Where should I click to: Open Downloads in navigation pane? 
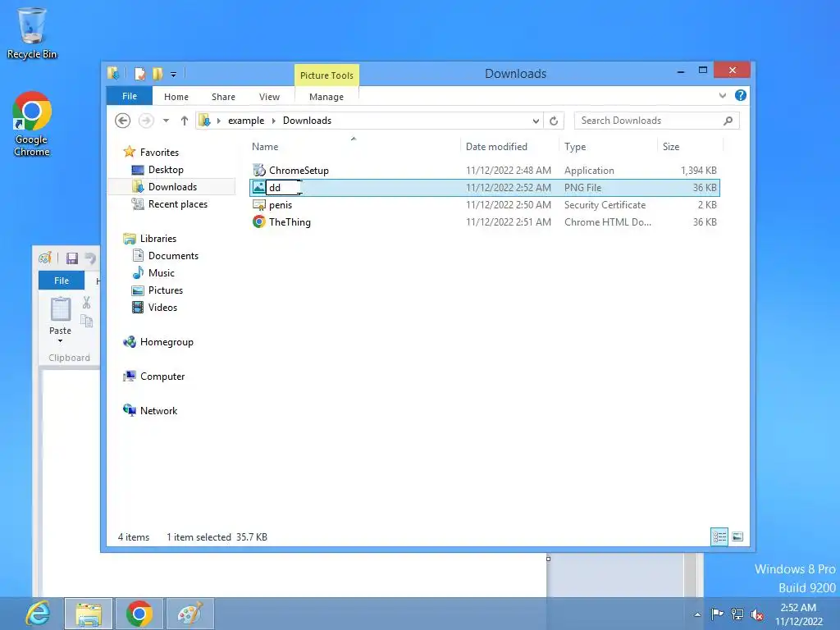[x=172, y=187]
